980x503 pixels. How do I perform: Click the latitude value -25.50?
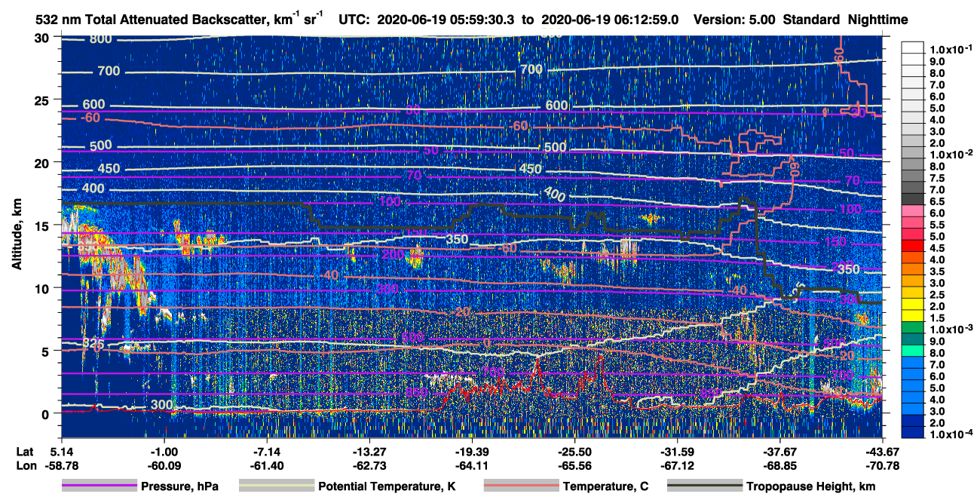574,452
